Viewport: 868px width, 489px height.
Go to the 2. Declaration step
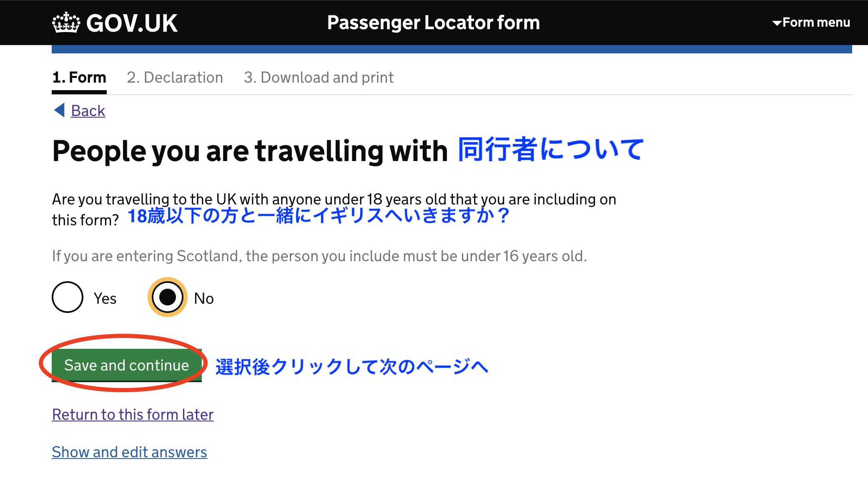pos(175,78)
